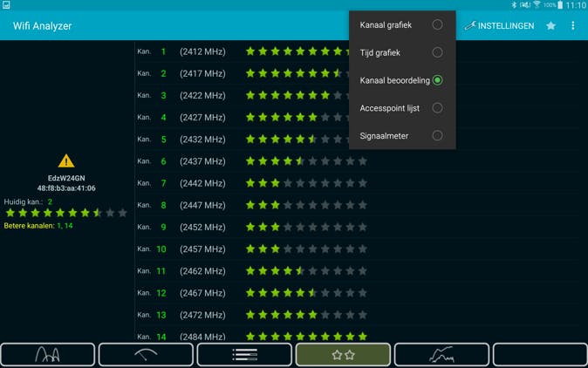Image resolution: width=588 pixels, height=368 pixels.
Task: Tap the screenshot notification icon in status bar
Action: [x=6, y=5]
